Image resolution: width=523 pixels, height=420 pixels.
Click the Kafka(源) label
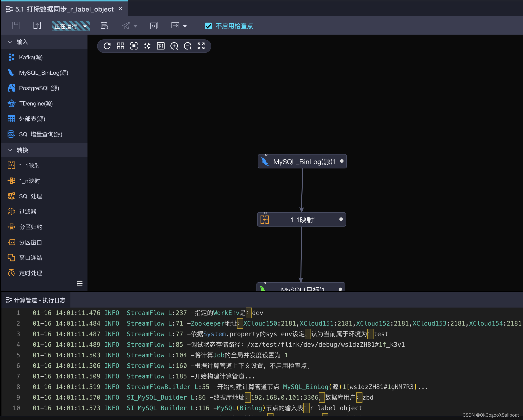tap(31, 57)
